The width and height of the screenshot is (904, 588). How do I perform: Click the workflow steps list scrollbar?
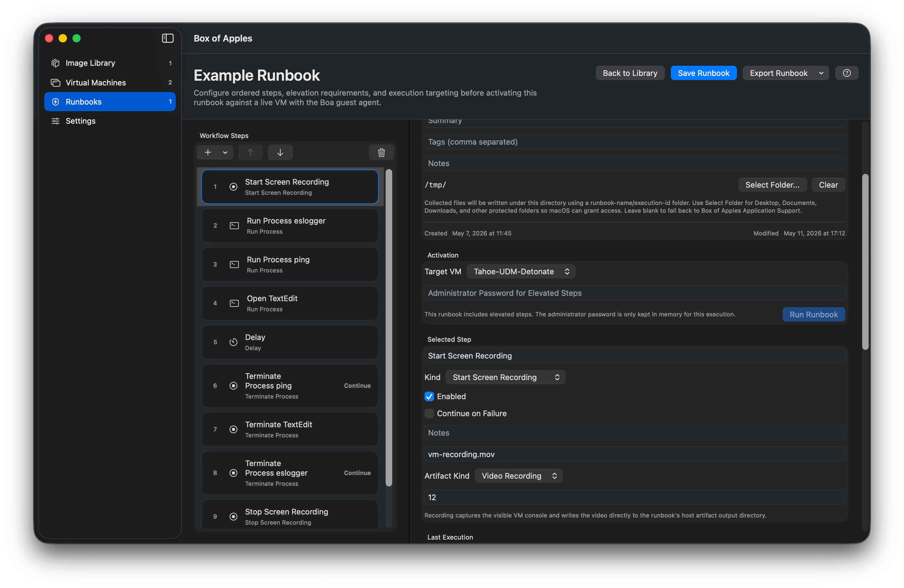(x=389, y=327)
